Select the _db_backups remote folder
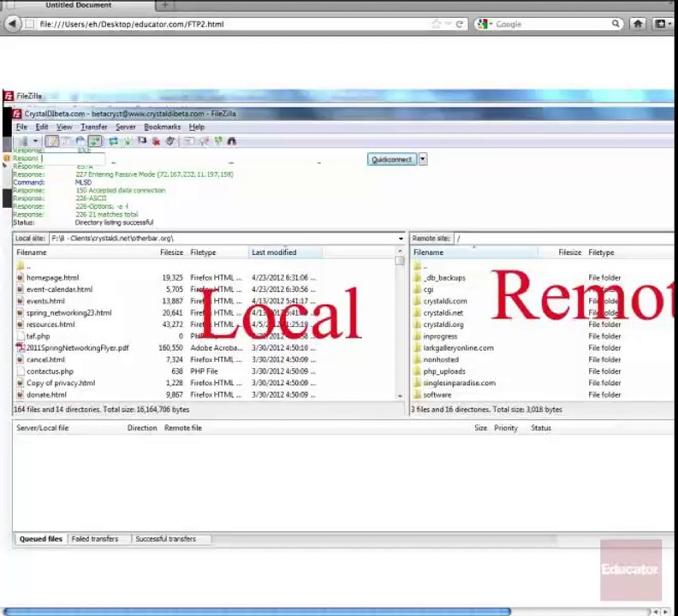Screen dimensions: 678x616 pos(444,277)
